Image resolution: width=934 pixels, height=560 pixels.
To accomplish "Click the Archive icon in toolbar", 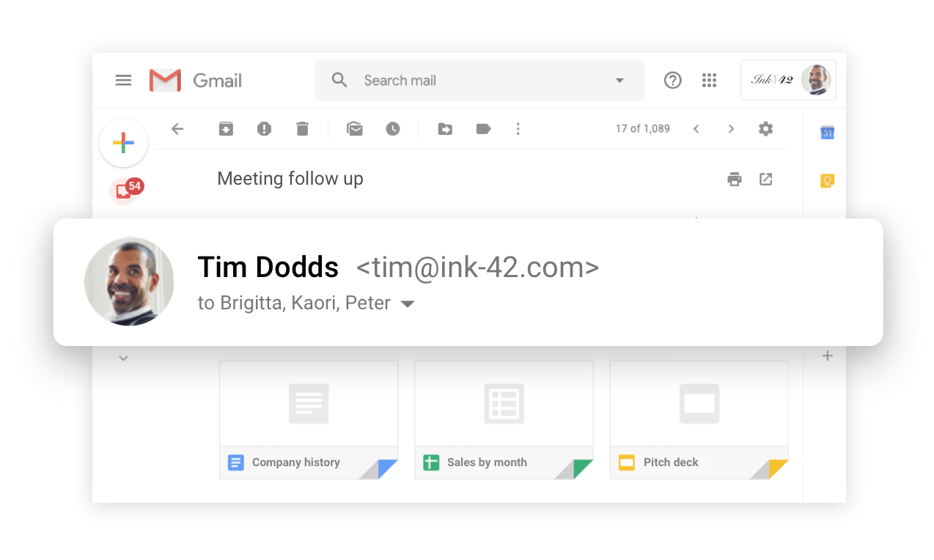I will point(226,129).
